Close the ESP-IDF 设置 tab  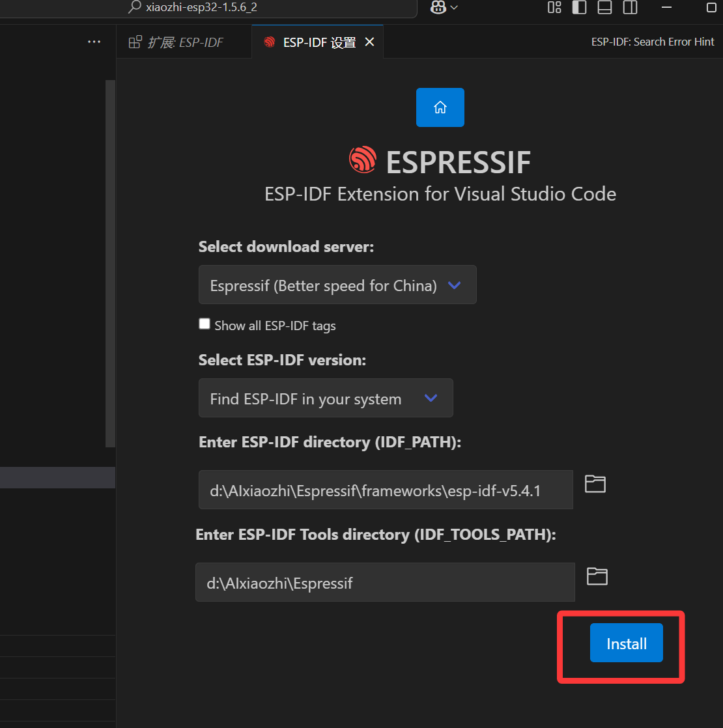(369, 42)
